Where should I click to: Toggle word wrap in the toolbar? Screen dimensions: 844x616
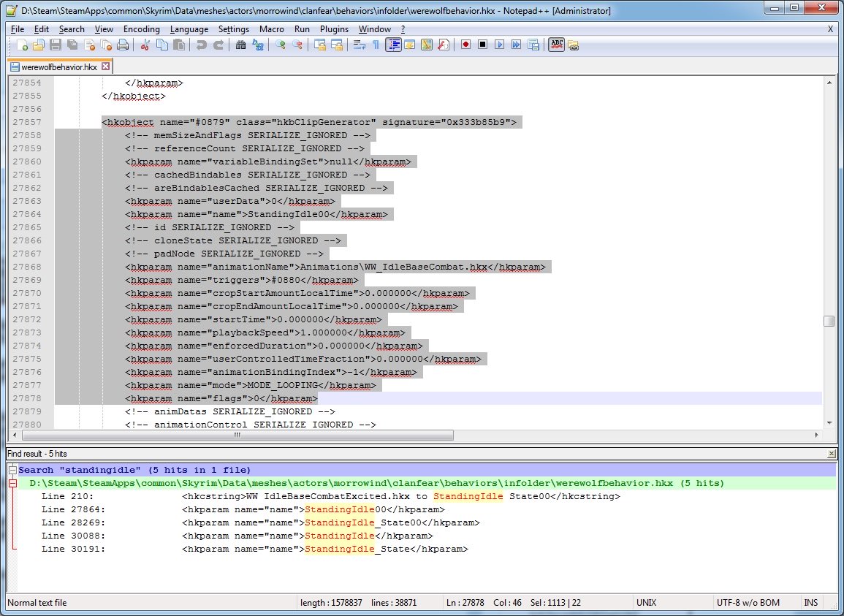click(360, 45)
